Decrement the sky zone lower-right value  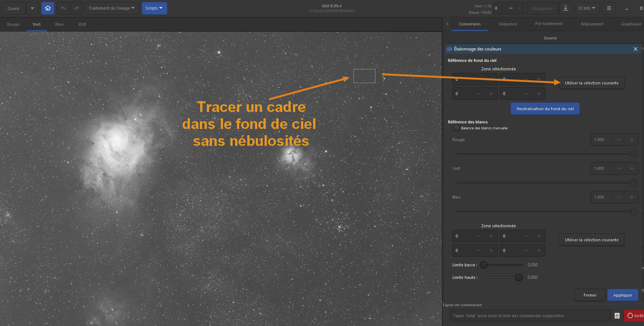pos(526,94)
